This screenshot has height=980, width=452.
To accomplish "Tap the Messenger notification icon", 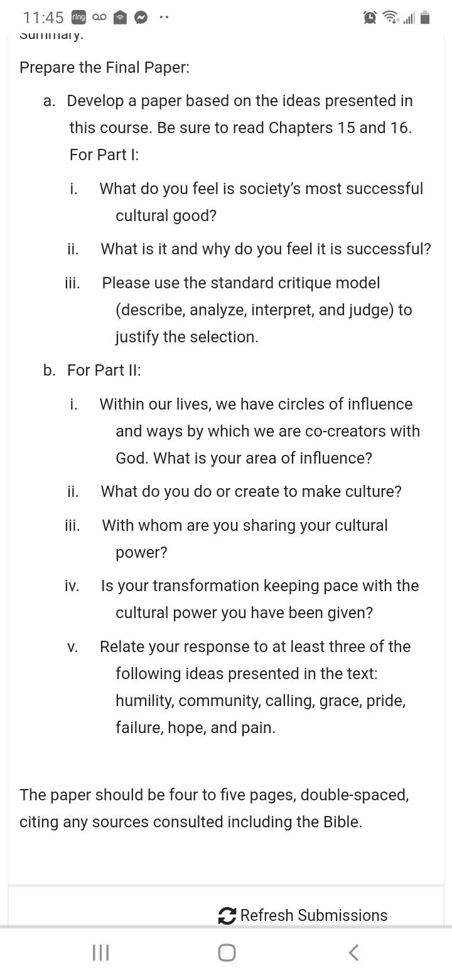I will coord(141,18).
